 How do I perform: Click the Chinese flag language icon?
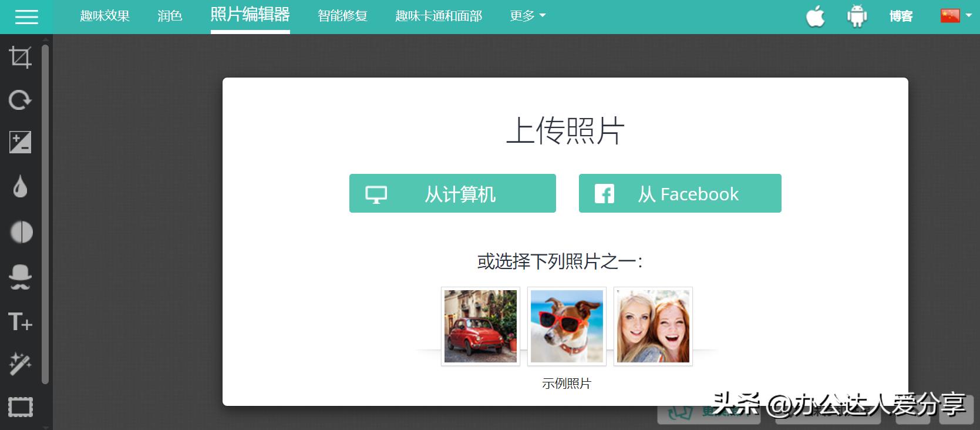click(x=950, y=16)
